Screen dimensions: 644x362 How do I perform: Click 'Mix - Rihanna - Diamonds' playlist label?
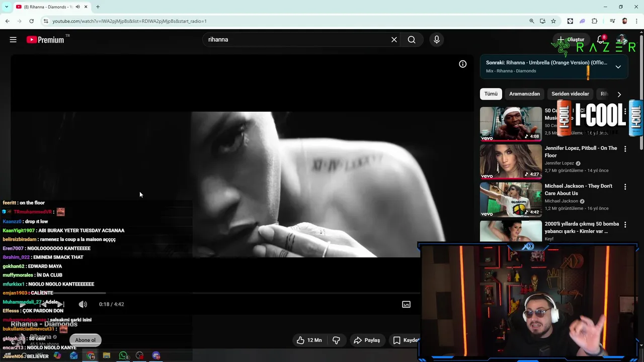click(511, 71)
